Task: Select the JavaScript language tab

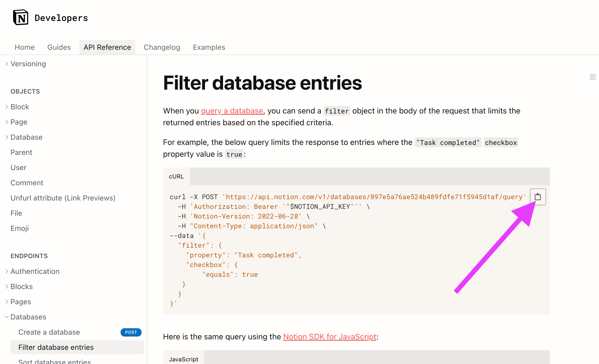Action: pyautogui.click(x=184, y=359)
